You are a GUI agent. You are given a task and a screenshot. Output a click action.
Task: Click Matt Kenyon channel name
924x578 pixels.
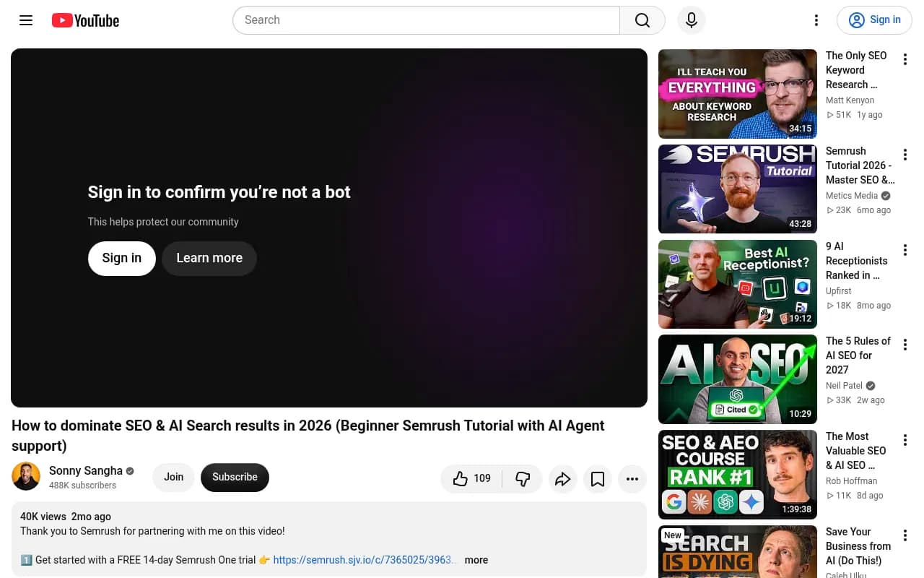coord(850,100)
